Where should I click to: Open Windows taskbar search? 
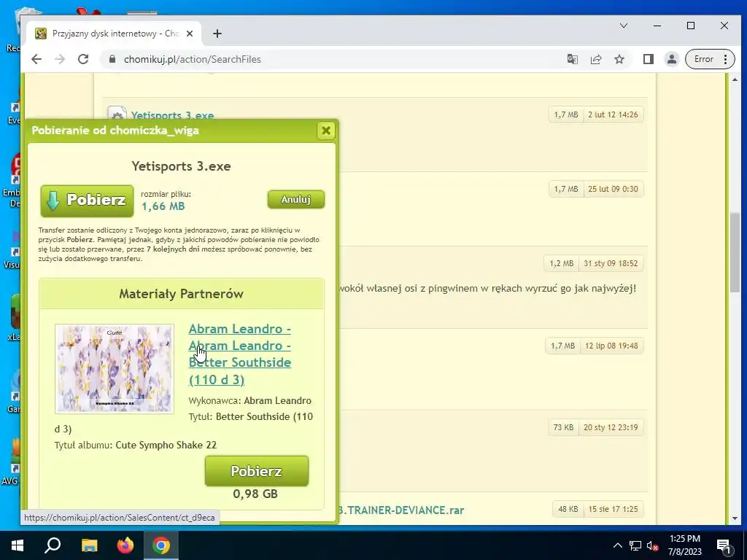coord(53,545)
